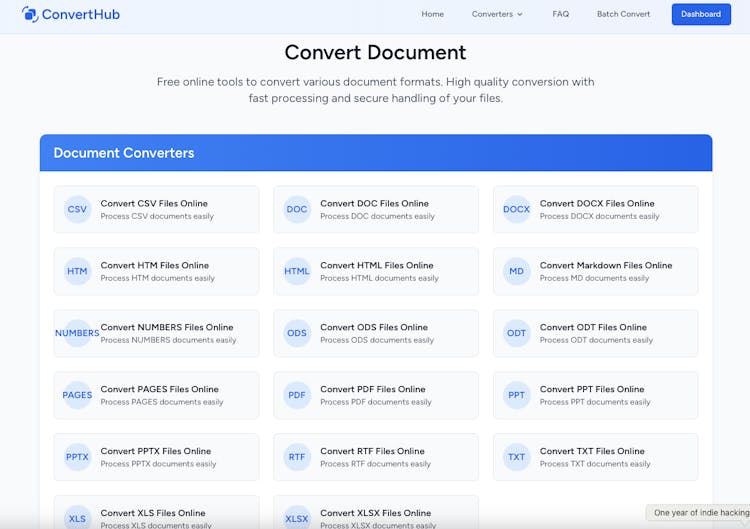The width and height of the screenshot is (750, 529).
Task: Click the HTML format badge icon
Action: click(297, 271)
